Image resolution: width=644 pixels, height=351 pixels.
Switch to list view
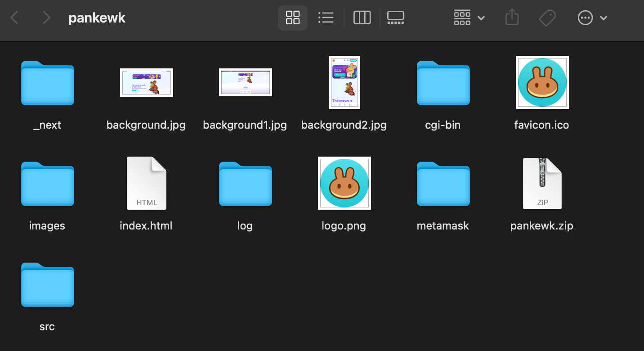tap(326, 18)
